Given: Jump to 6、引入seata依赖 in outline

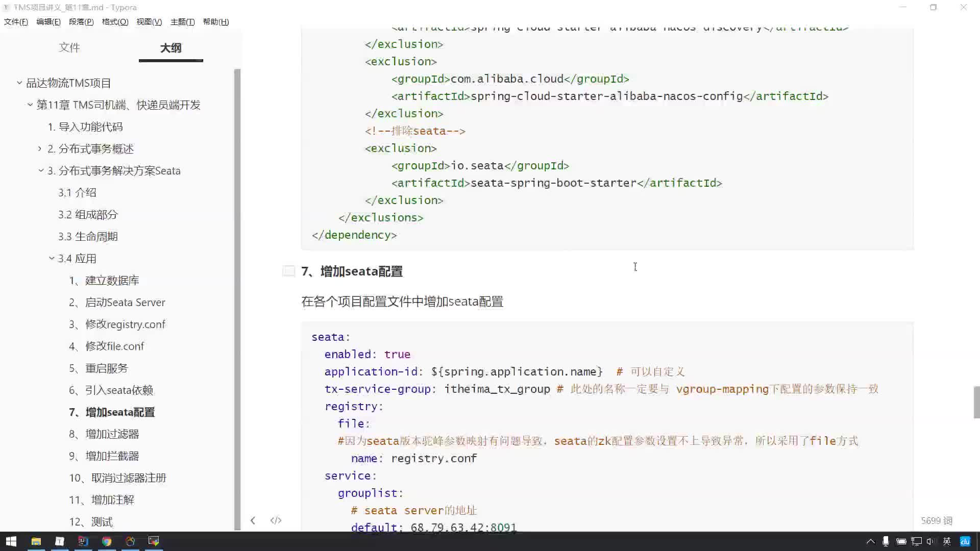Looking at the screenshot, I should pyautogui.click(x=111, y=390).
